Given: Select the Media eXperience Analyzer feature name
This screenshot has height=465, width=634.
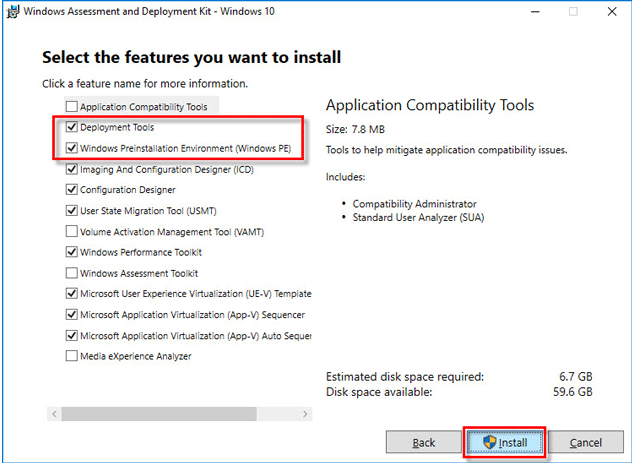Looking at the screenshot, I should tap(136, 355).
